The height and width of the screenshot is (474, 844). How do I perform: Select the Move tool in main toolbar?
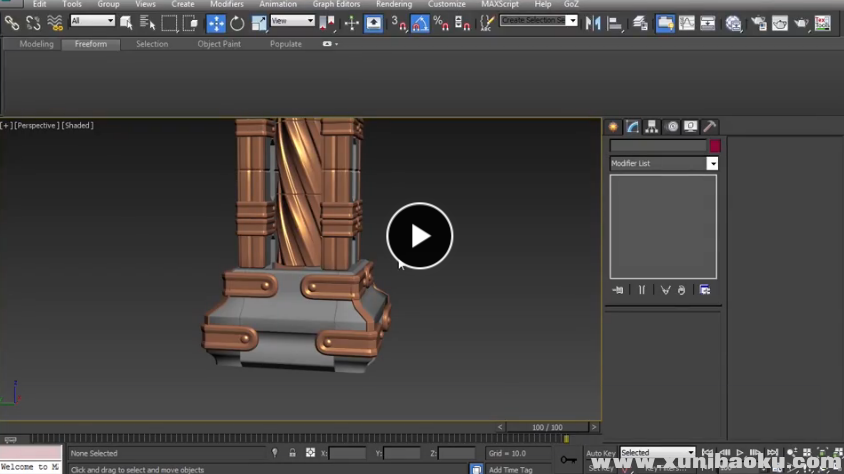coord(216,23)
